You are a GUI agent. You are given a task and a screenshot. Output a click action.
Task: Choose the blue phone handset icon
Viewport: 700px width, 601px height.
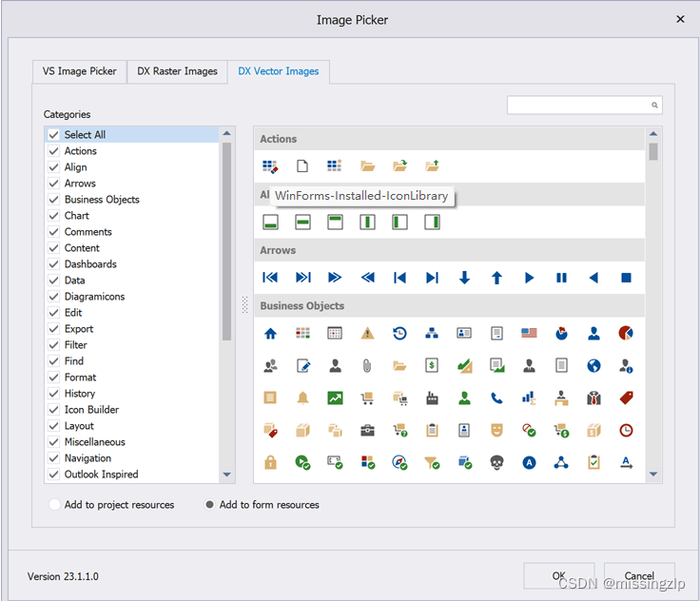point(496,397)
